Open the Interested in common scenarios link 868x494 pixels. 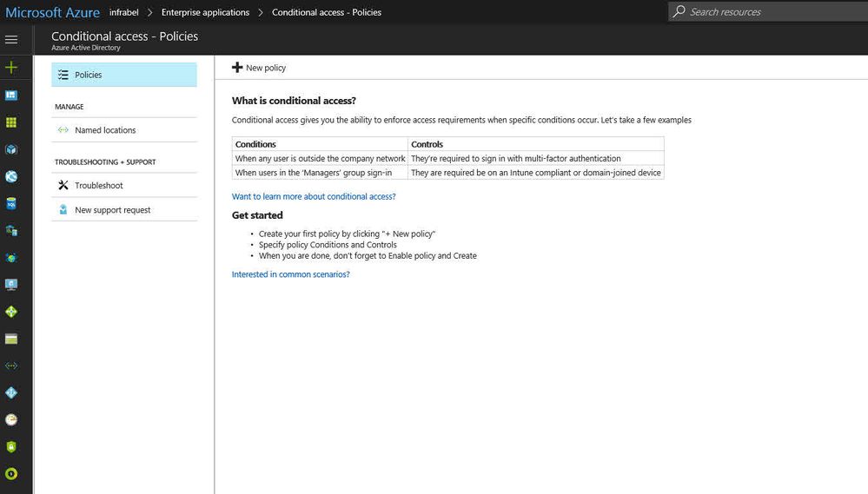(290, 274)
